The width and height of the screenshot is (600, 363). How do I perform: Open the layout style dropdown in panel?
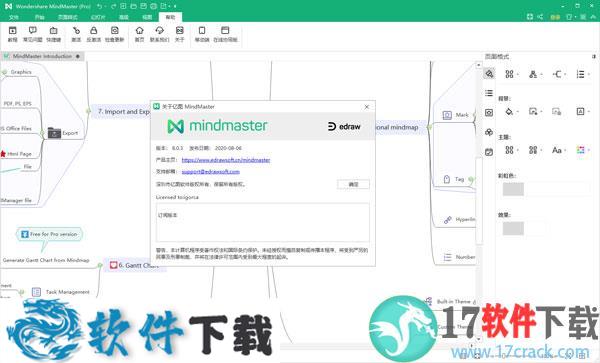click(x=511, y=74)
